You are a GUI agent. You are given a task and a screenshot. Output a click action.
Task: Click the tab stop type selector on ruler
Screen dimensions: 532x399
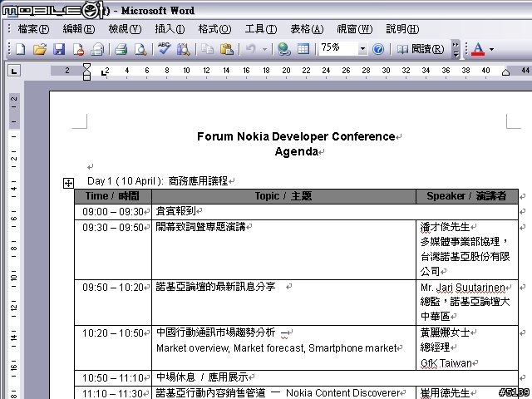[x=13, y=71]
